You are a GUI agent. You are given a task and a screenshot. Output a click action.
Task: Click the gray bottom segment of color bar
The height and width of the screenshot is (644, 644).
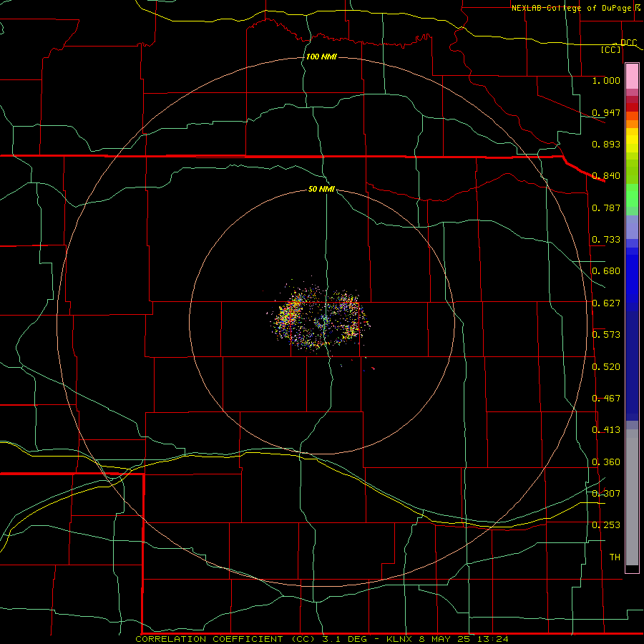pyautogui.click(x=632, y=497)
